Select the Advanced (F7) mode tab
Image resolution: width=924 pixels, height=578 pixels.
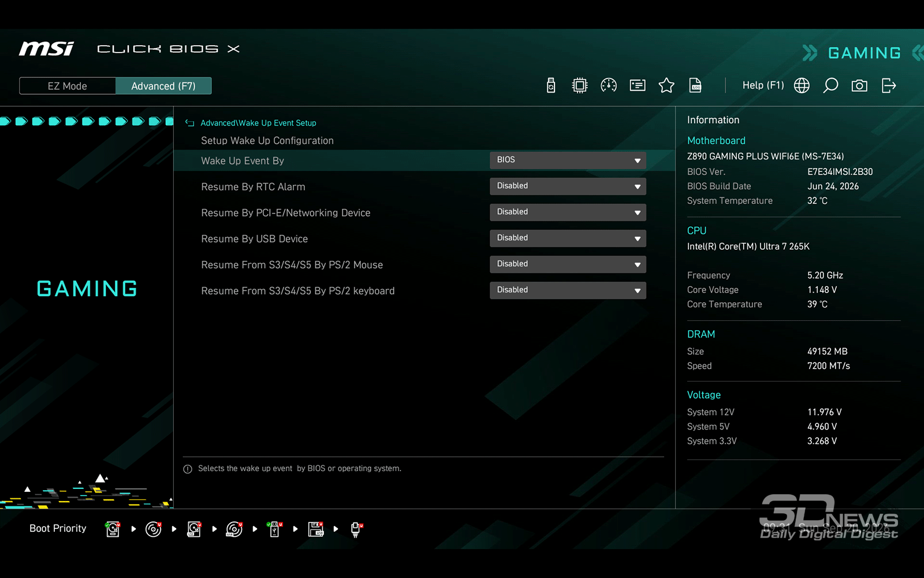(x=163, y=86)
